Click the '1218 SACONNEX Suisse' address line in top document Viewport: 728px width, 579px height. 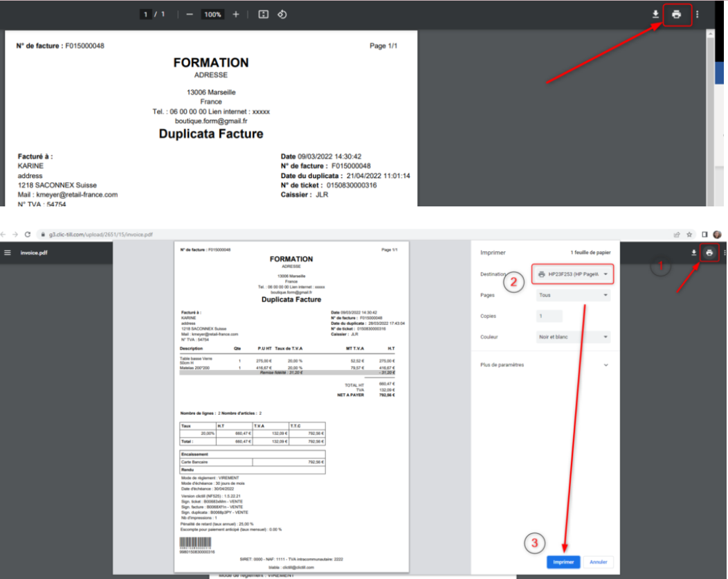click(x=57, y=185)
